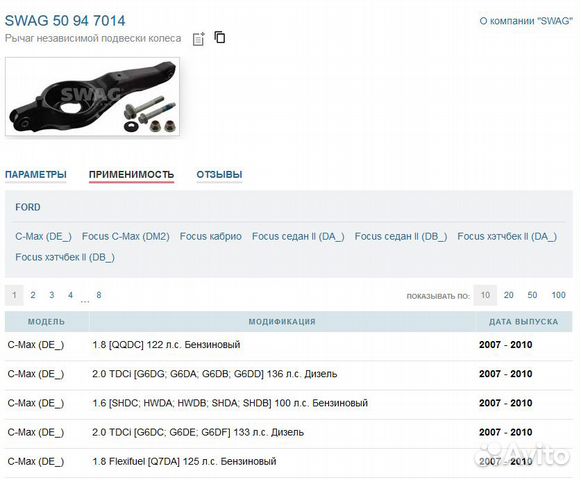Select row '1.8 Flexifuel [Q7DA] 125 л.с.'
581x480 pixels.
[x=288, y=462]
